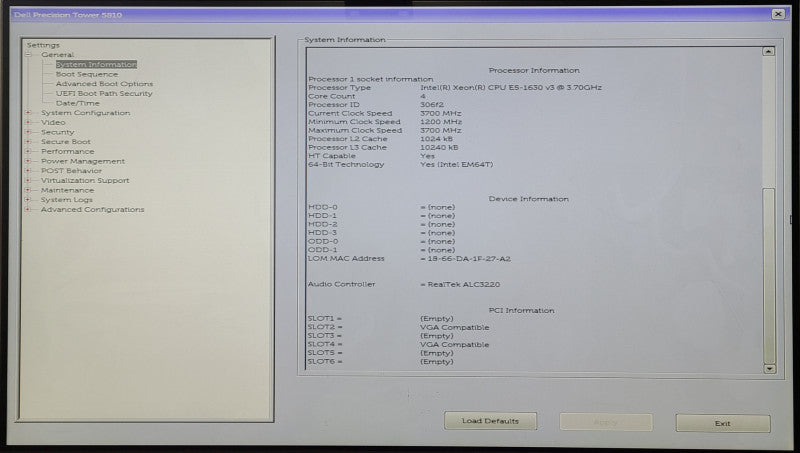The image size is (800, 453).
Task: Open Date/Time settings
Action: [x=78, y=104]
